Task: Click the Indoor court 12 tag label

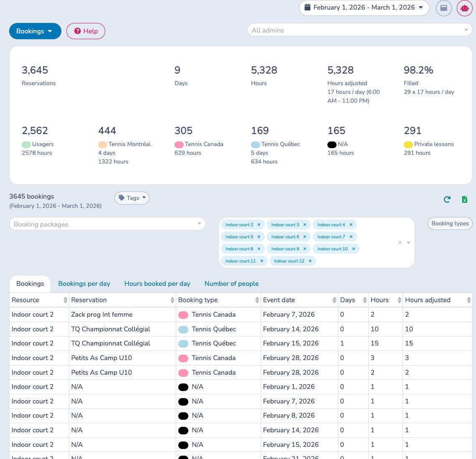Action: tap(289, 261)
